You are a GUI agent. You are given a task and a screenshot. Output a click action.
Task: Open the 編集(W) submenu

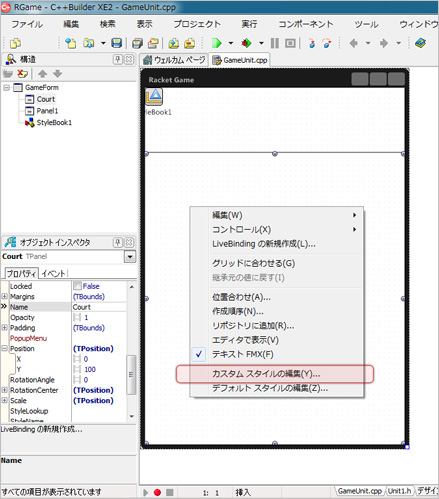tap(277, 215)
